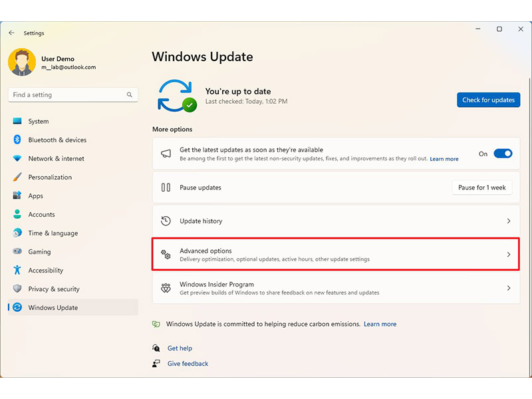The height and width of the screenshot is (399, 532).
Task: Select Personalization in the sidebar
Action: [x=50, y=177]
